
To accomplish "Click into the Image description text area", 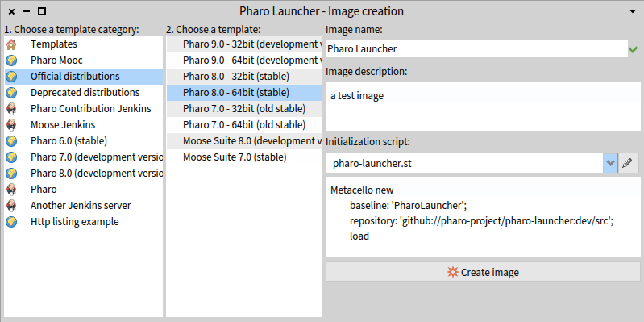I will click(483, 107).
